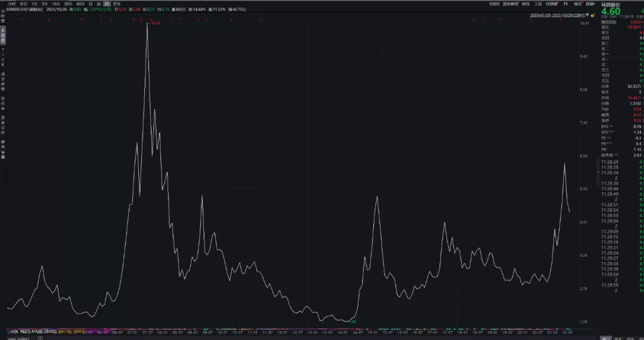Open the 分价表 sidebar tab

point(2,103)
